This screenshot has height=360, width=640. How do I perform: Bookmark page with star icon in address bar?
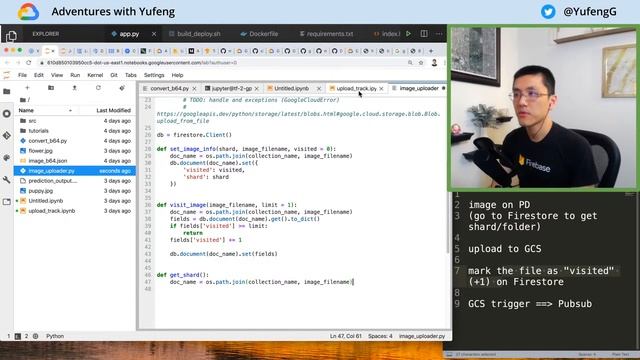(421, 63)
